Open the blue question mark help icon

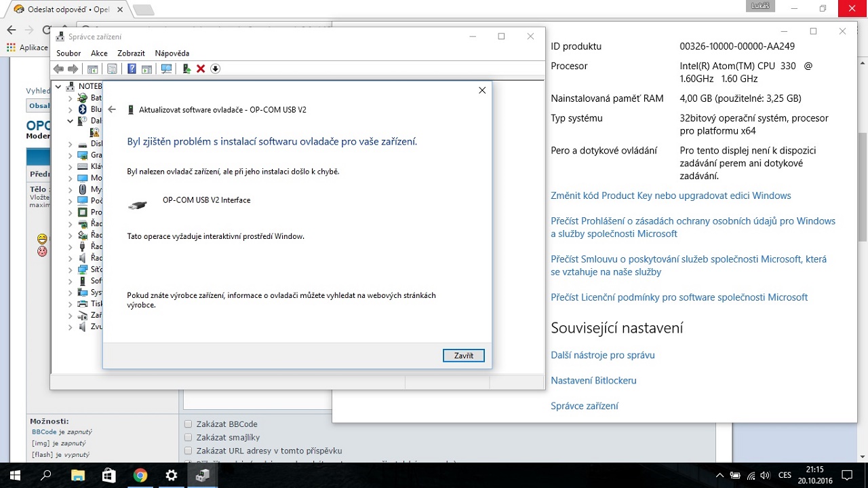tap(132, 69)
